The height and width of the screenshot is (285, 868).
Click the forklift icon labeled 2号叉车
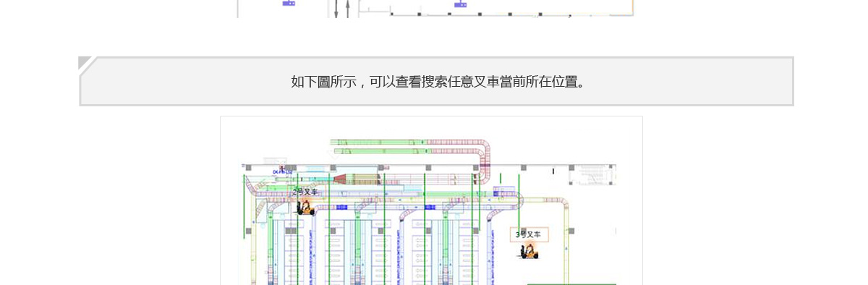coord(306,207)
